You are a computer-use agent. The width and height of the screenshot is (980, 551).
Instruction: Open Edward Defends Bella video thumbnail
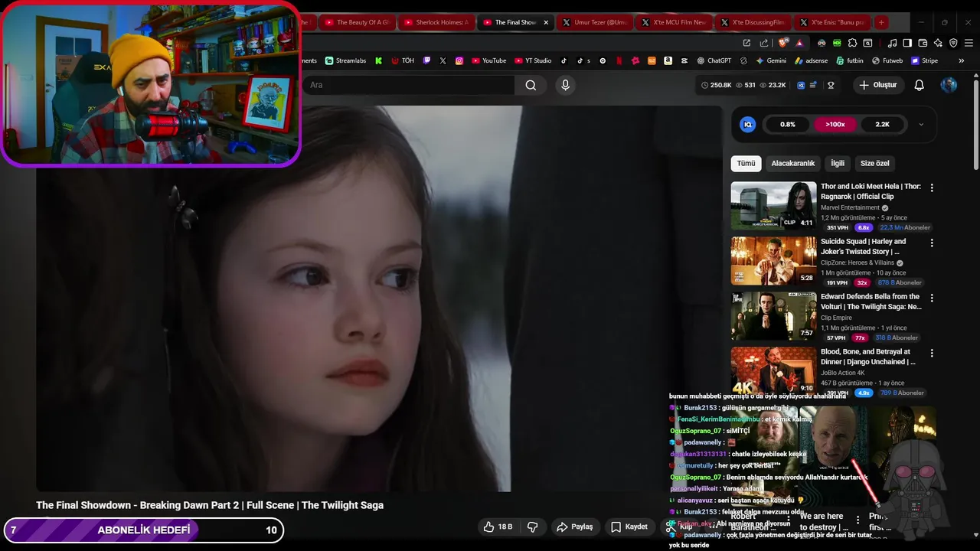(773, 315)
